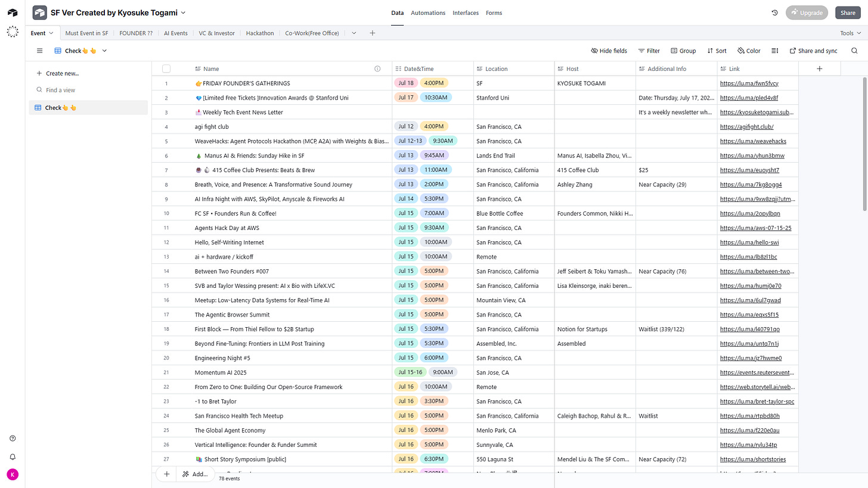Open the AI Events table
The height and width of the screenshot is (488, 868).
click(x=176, y=33)
